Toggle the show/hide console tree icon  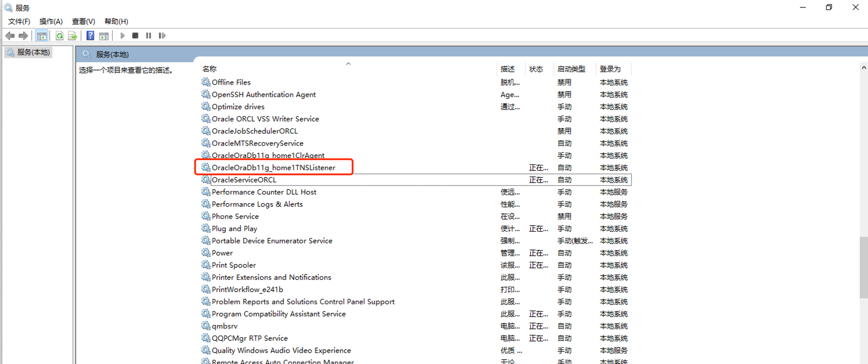[42, 36]
